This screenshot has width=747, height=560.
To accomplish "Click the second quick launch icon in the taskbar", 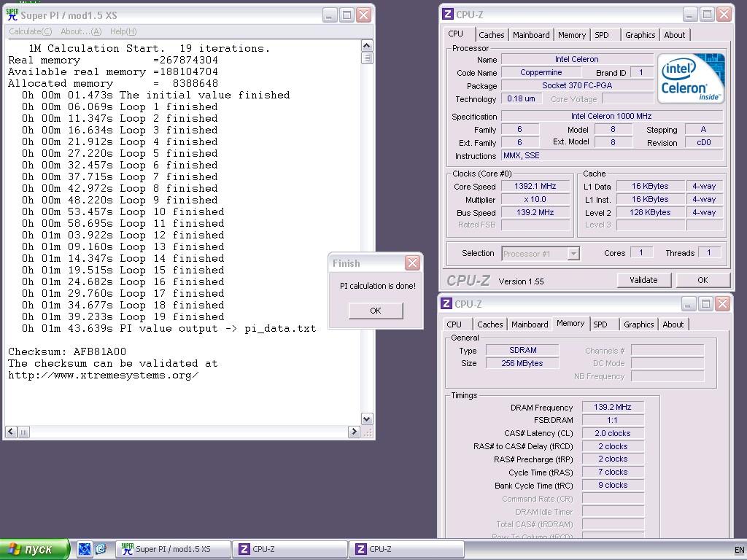I will [x=101, y=549].
